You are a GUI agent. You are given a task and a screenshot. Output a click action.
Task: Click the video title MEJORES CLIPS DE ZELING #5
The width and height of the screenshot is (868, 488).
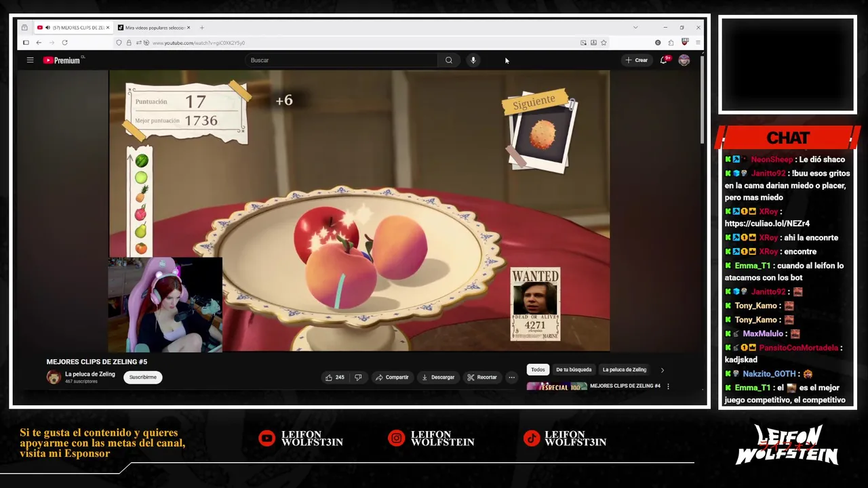pos(97,362)
